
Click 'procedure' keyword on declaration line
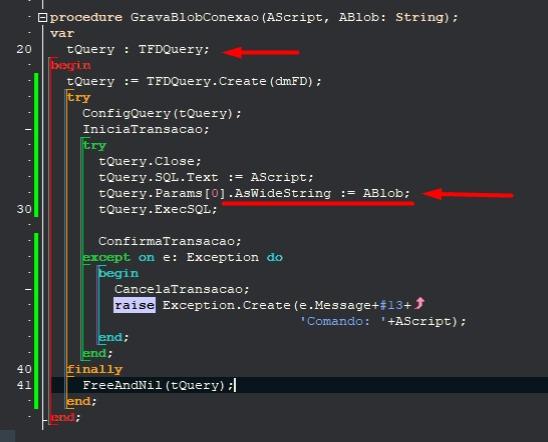coord(86,17)
